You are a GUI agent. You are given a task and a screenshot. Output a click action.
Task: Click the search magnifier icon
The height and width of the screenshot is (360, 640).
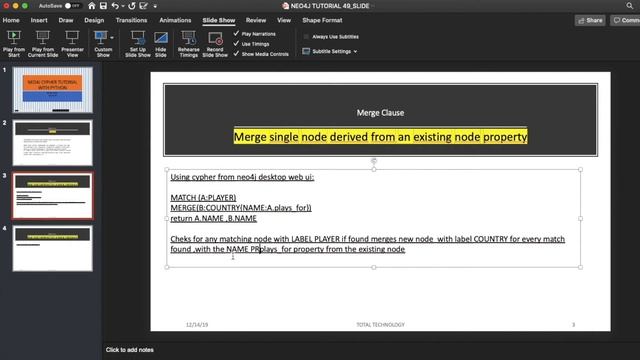tap(630, 6)
